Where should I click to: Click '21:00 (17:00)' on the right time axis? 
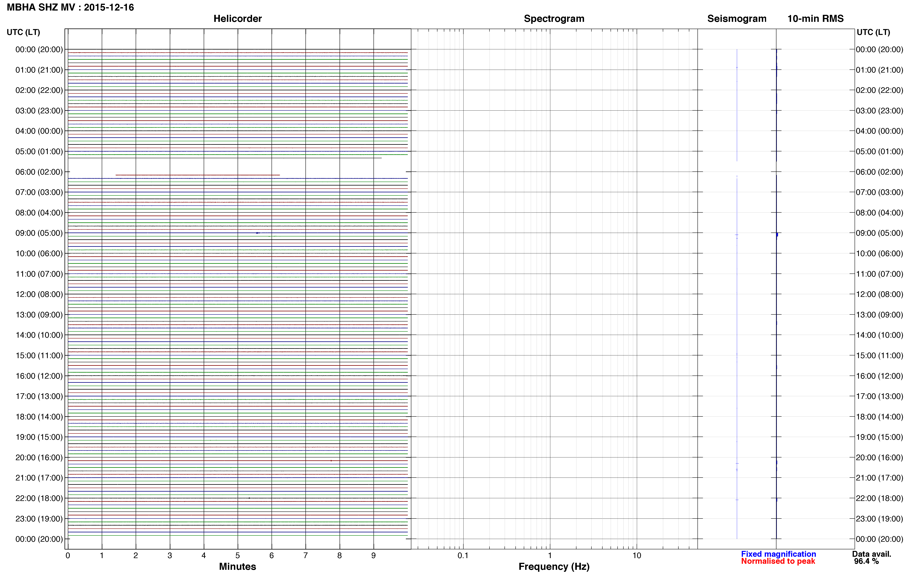click(x=879, y=478)
